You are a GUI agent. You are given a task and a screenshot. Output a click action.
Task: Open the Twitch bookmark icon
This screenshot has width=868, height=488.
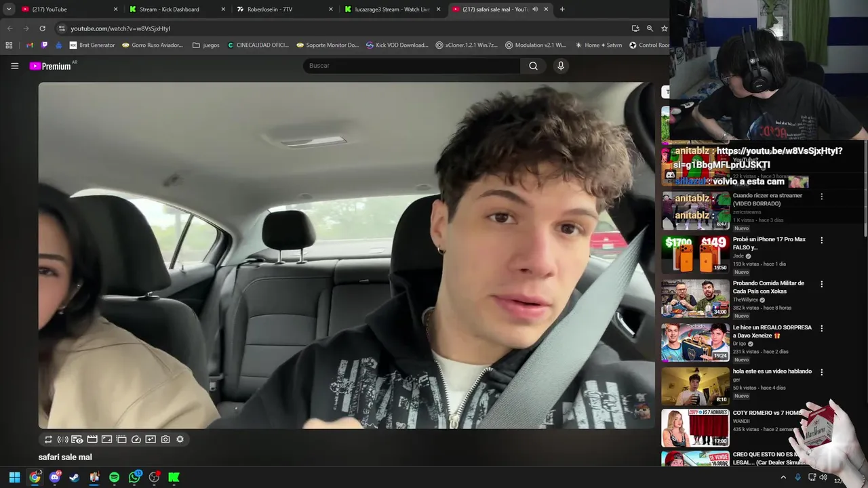45,45
